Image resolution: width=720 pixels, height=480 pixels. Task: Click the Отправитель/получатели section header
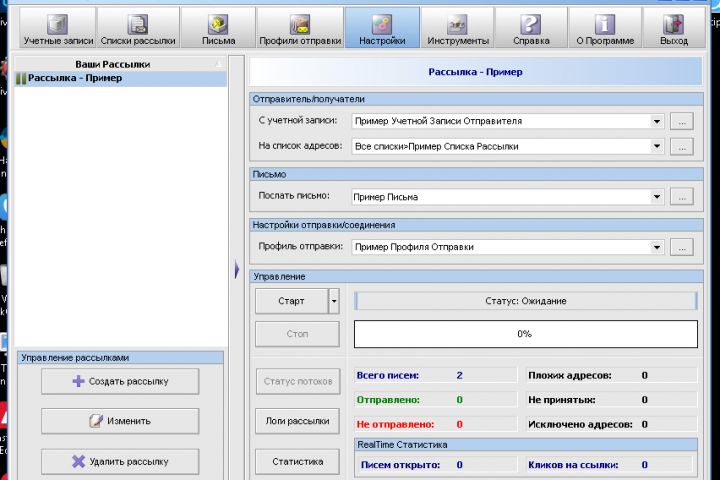(x=476, y=99)
